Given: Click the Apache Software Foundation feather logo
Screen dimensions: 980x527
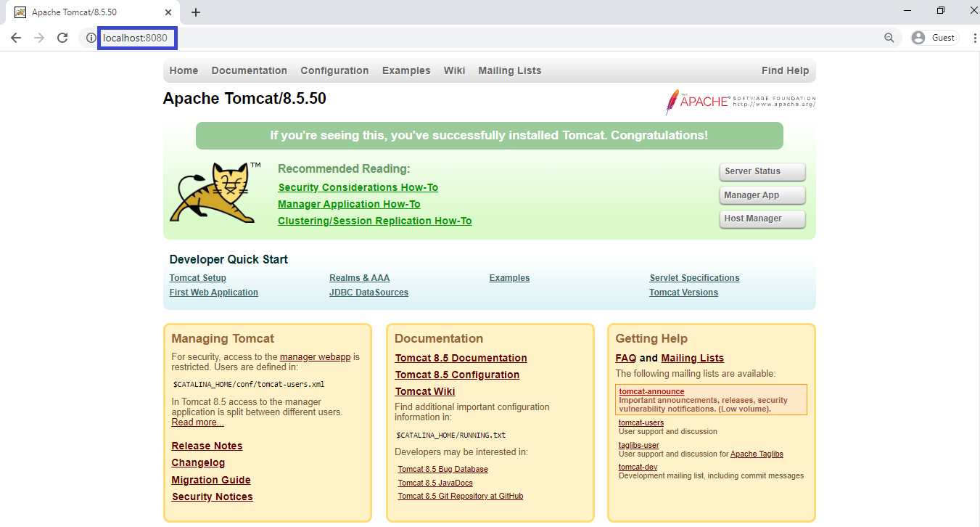Looking at the screenshot, I should 740,102.
